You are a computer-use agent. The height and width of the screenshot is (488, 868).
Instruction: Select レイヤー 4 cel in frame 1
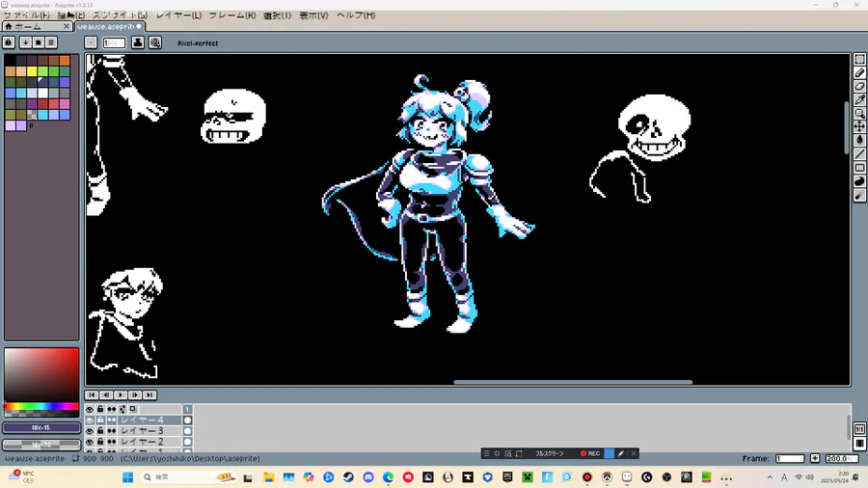click(188, 420)
